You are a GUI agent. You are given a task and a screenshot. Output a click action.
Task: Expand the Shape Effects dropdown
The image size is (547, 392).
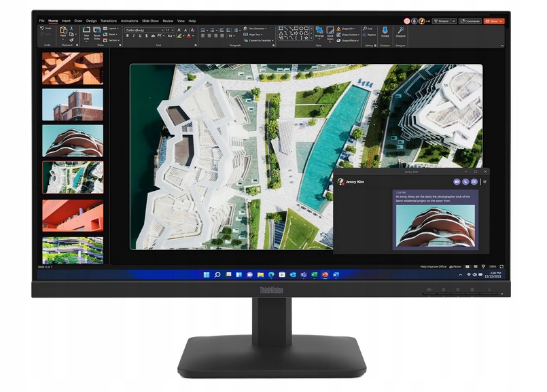tap(349, 41)
